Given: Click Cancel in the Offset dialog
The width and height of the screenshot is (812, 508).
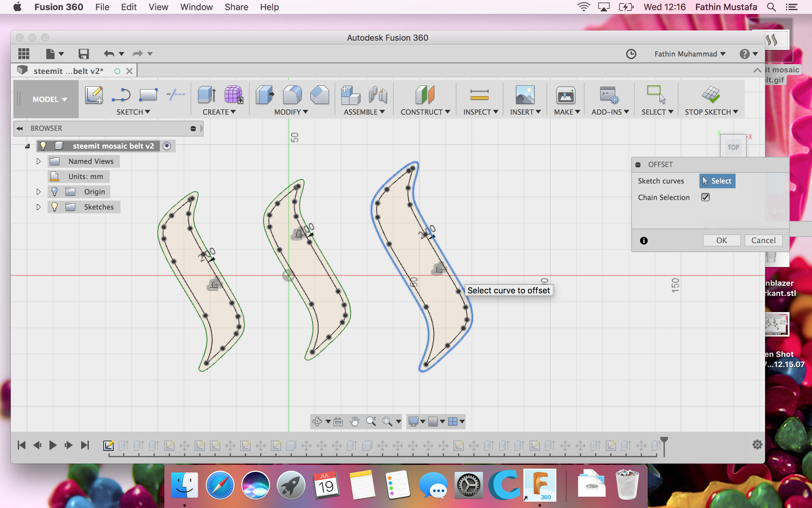Looking at the screenshot, I should point(763,240).
